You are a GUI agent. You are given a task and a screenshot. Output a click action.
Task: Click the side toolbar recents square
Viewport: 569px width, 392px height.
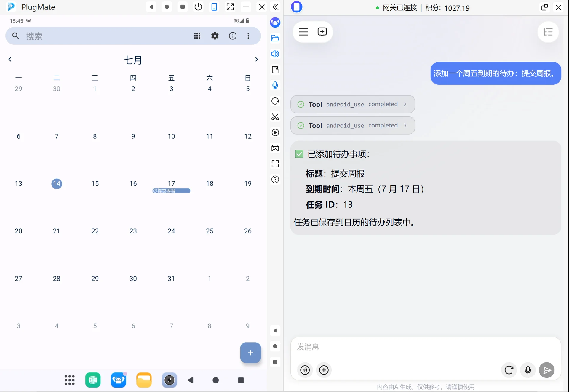tap(275, 362)
